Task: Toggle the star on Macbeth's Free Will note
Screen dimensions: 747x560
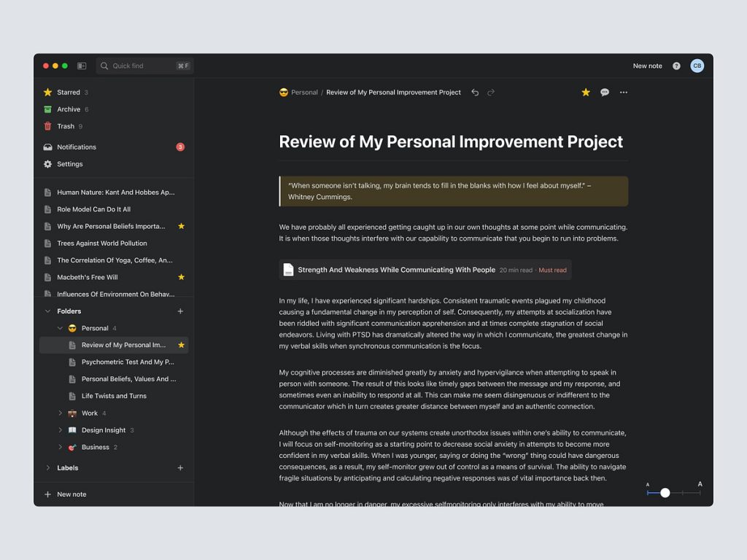Action: tap(180, 277)
